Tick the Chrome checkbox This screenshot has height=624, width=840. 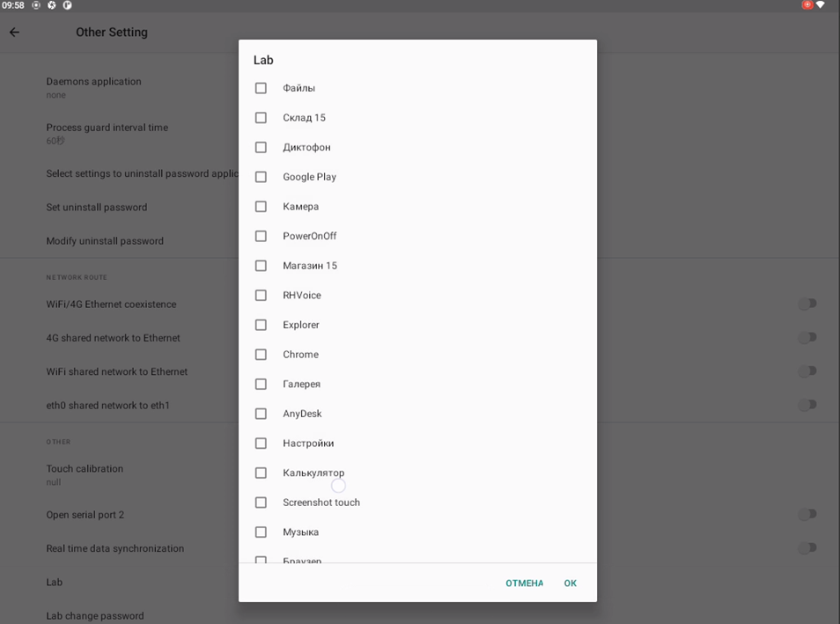[x=261, y=355]
